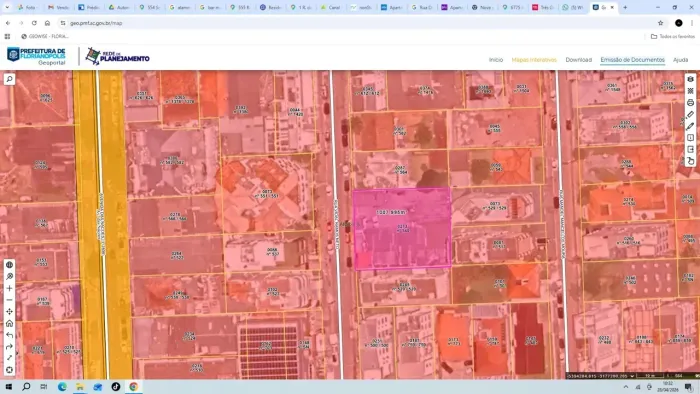Open the Chrome apps grid icon
Image resolution: width=700 pixels, height=394 pixels.
pos(7,37)
